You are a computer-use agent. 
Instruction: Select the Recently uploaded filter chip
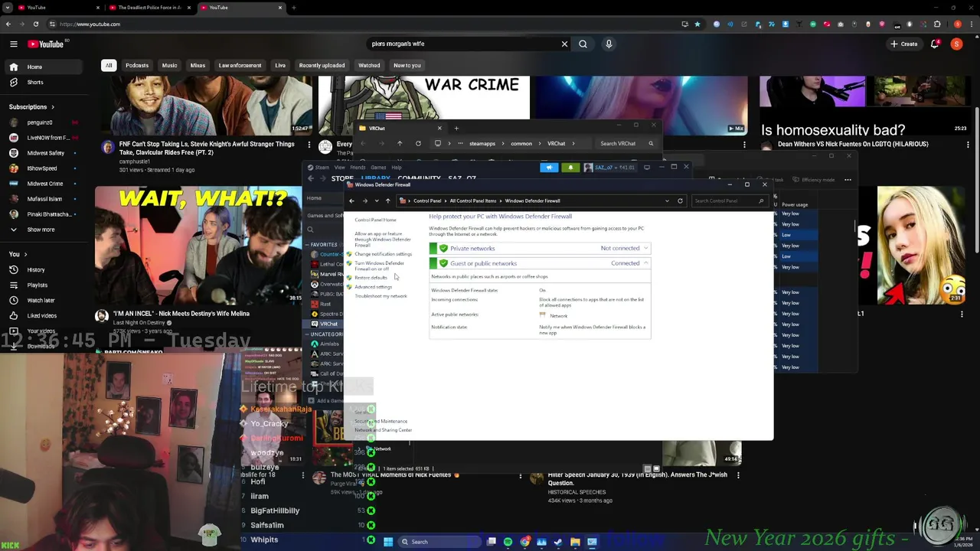pos(322,65)
